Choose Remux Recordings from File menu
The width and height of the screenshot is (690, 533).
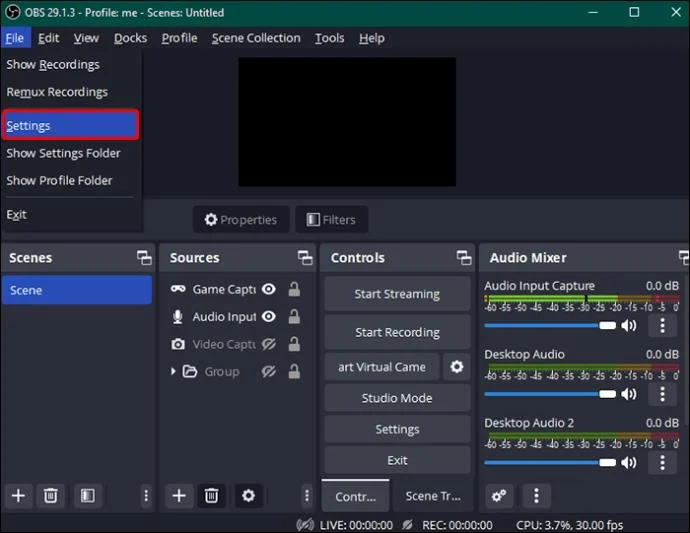click(x=70, y=92)
